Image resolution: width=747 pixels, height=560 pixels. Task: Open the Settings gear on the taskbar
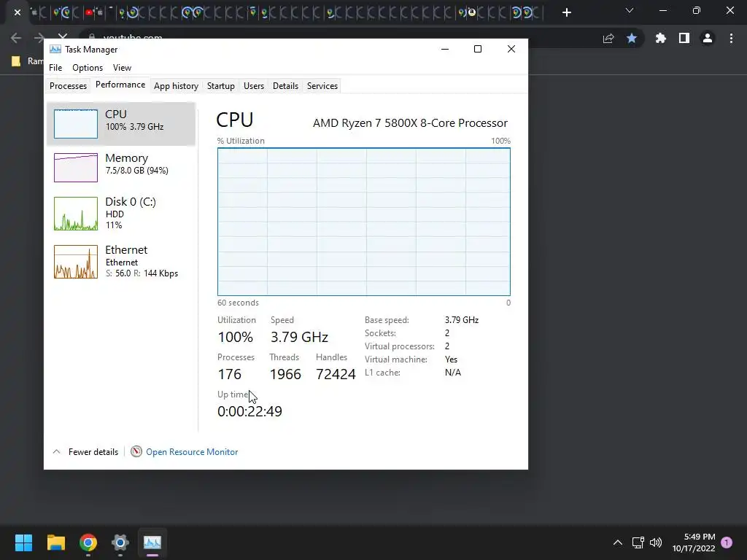click(x=120, y=542)
